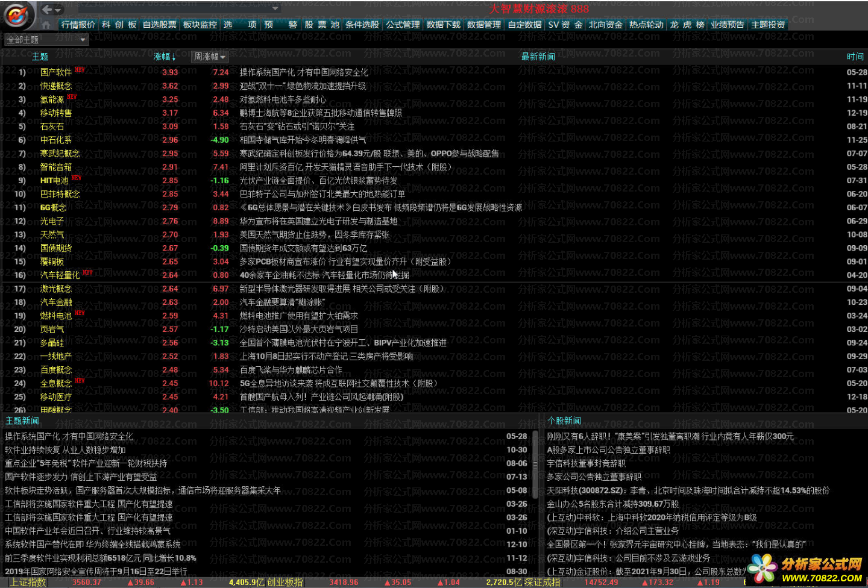
Task: Select the 燃料电池 theme row
Action: click(x=434, y=316)
